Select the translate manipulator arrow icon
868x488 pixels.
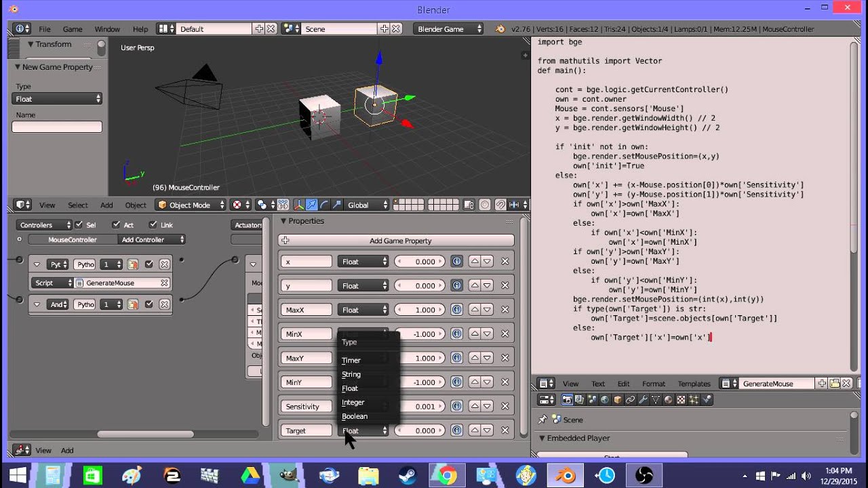312,205
